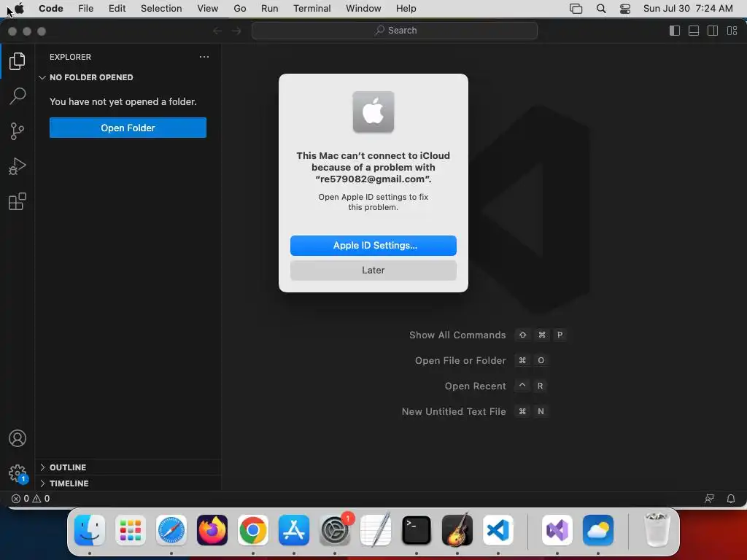The height and width of the screenshot is (560, 747).
Task: Open Visual Studio from the Dock
Action: (557, 530)
